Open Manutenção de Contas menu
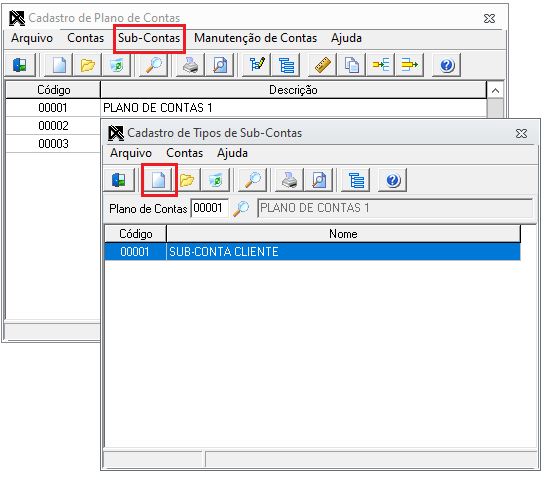 pyautogui.click(x=255, y=38)
